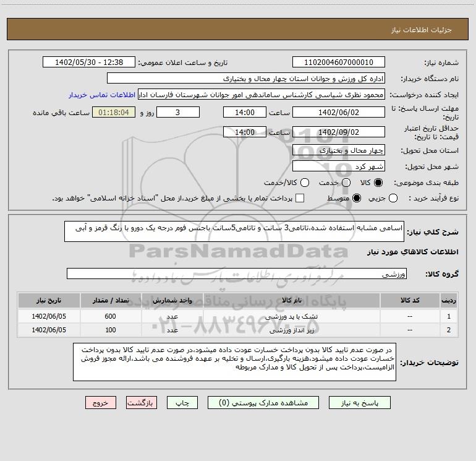Click the unit cell عدد in row 2
The width and height of the screenshot is (476, 461).
coord(172,330)
